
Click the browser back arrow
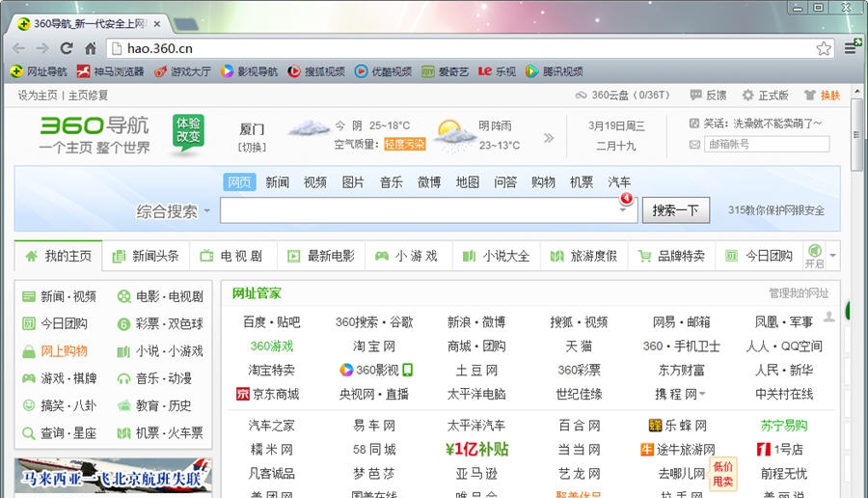coord(18,49)
